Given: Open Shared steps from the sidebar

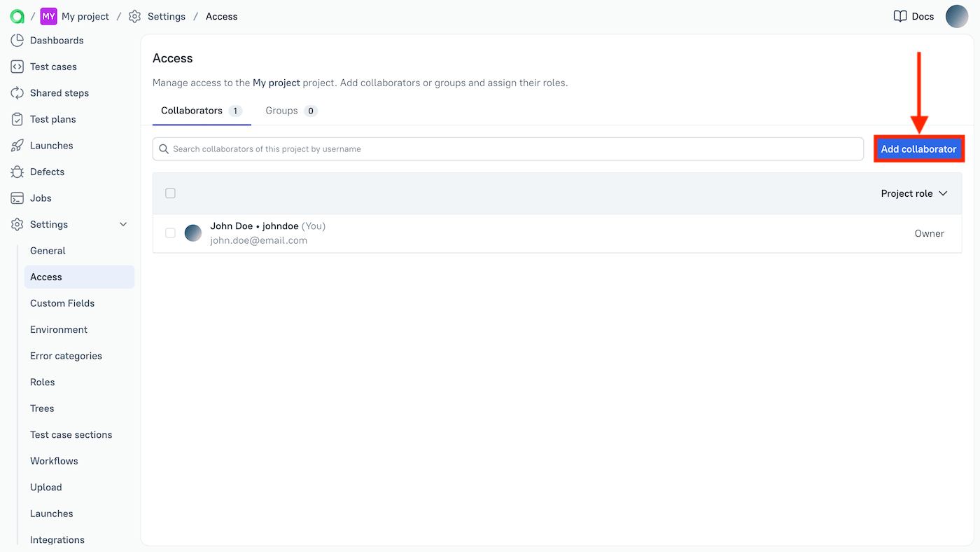Looking at the screenshot, I should (x=17, y=92).
